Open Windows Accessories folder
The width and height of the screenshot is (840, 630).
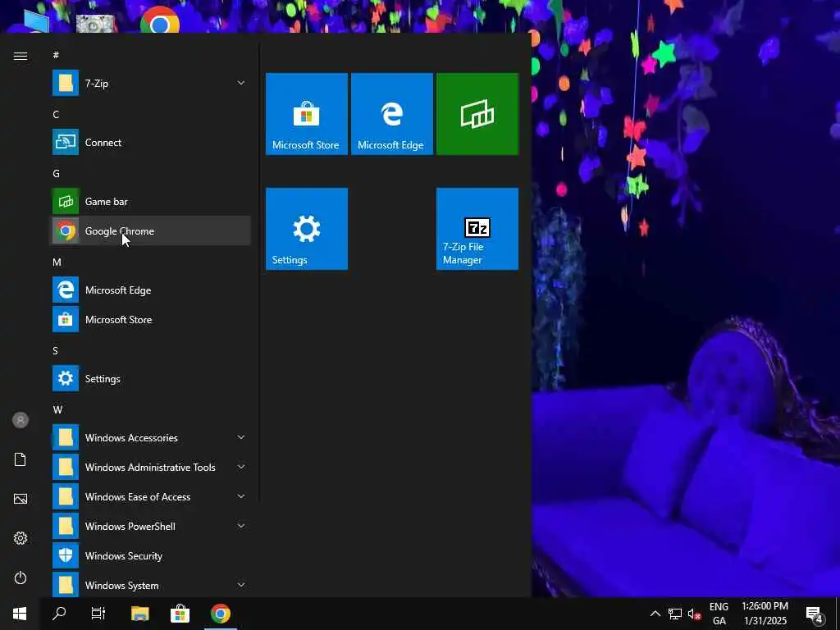pyautogui.click(x=150, y=438)
